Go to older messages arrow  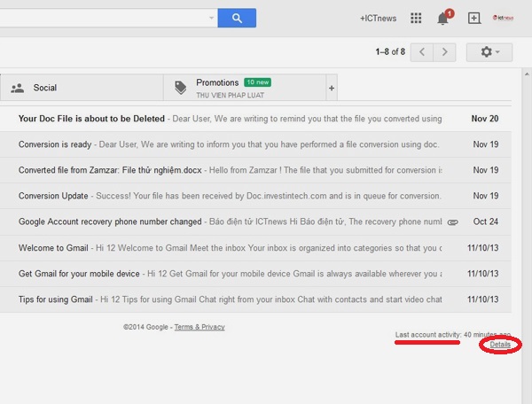pyautogui.click(x=447, y=52)
